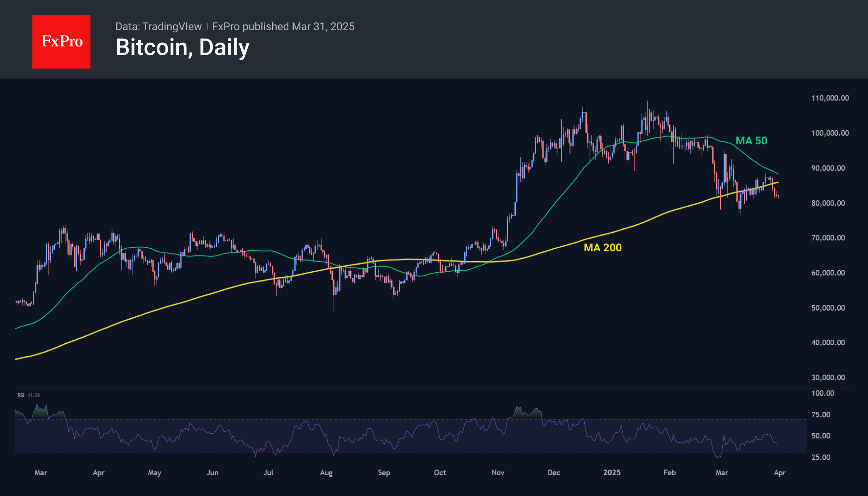This screenshot has width=868, height=496.
Task: Click the Data: TradingView source text
Action: 158,27
